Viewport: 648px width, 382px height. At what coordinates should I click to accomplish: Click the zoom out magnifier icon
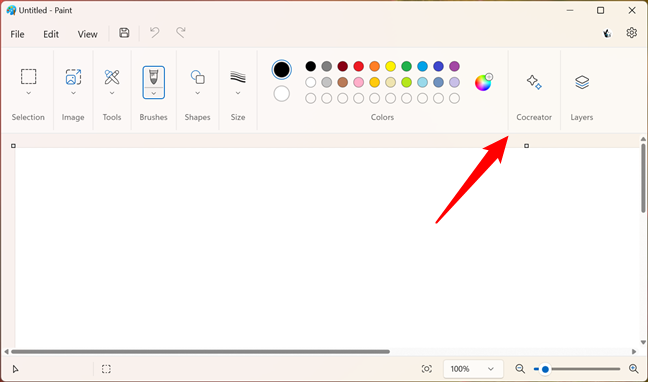pos(520,369)
